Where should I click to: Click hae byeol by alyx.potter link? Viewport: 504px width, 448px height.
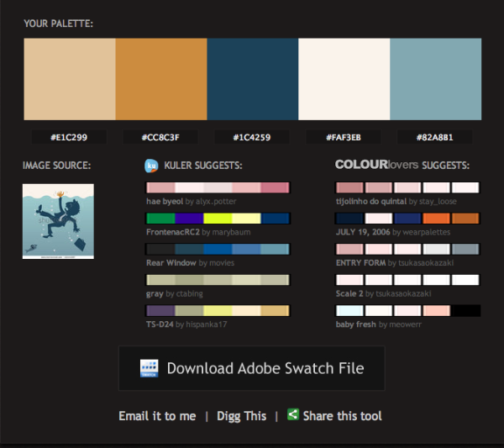pyautogui.click(x=192, y=202)
